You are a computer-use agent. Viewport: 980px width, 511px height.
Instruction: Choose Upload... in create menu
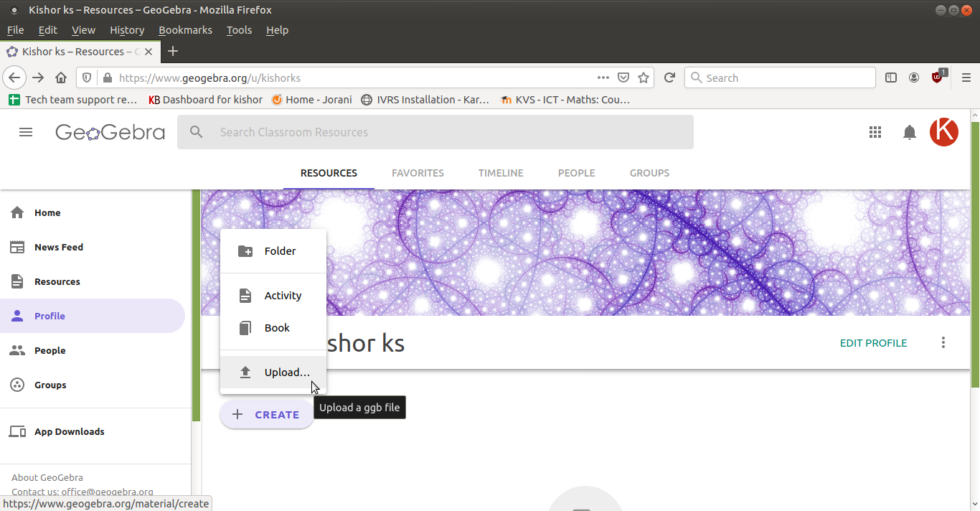273,372
